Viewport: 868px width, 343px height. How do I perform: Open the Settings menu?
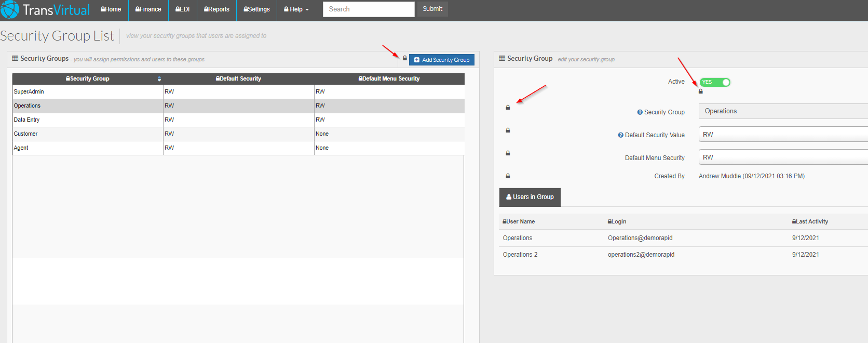pos(257,9)
